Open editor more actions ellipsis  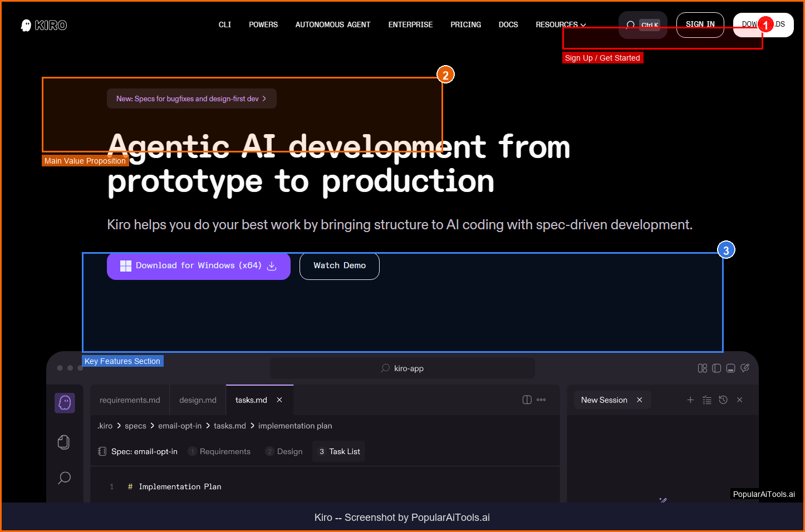[x=541, y=400]
